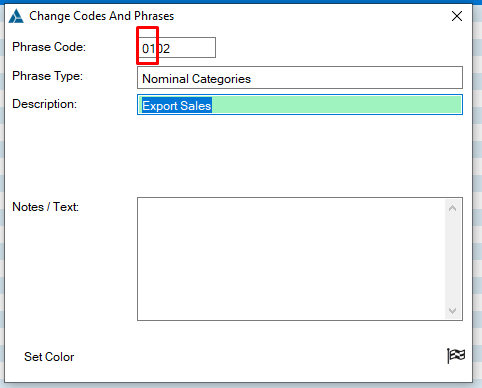
Task: Click the checkered flag icon
Action: (456, 356)
